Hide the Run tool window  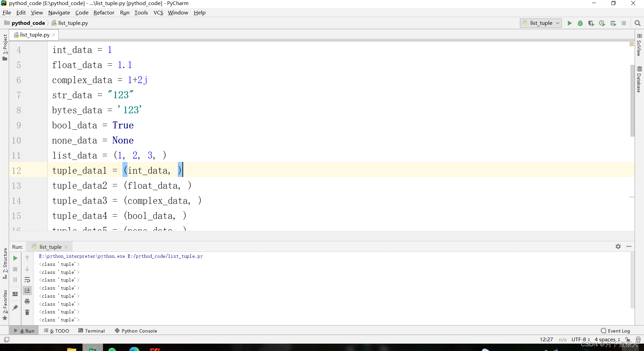629,246
